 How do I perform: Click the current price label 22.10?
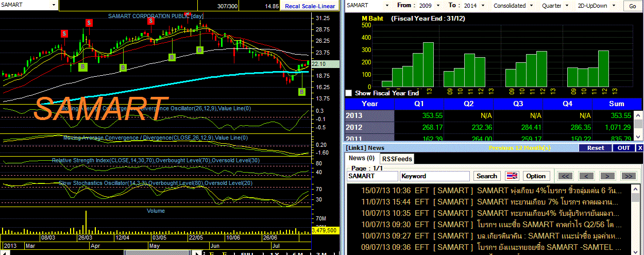pyautogui.click(x=326, y=64)
